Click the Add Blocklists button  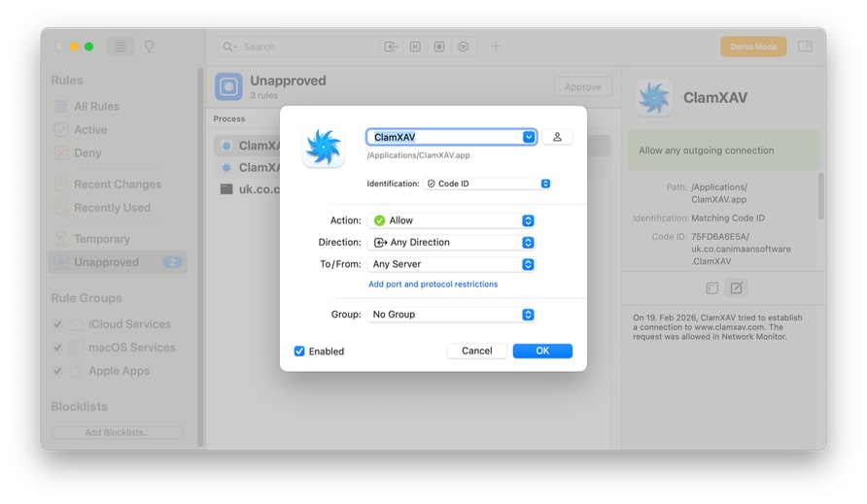point(118,432)
